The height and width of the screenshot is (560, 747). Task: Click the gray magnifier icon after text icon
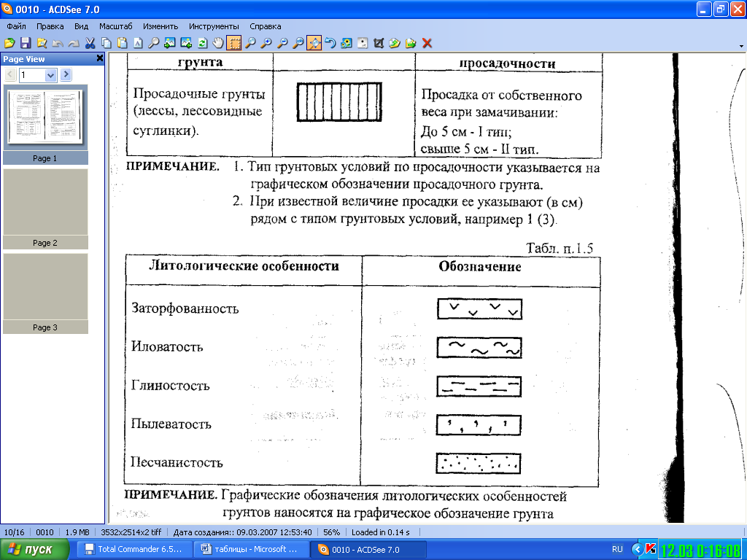[153, 43]
